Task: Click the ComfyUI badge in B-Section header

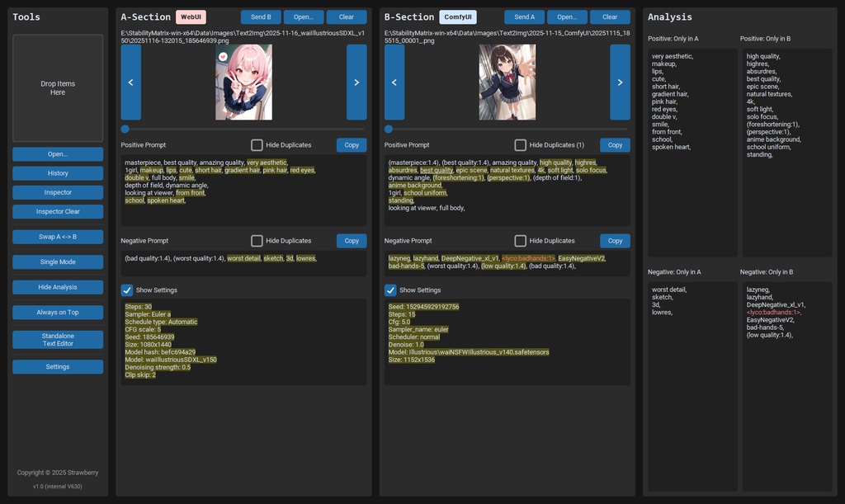Action: [457, 16]
